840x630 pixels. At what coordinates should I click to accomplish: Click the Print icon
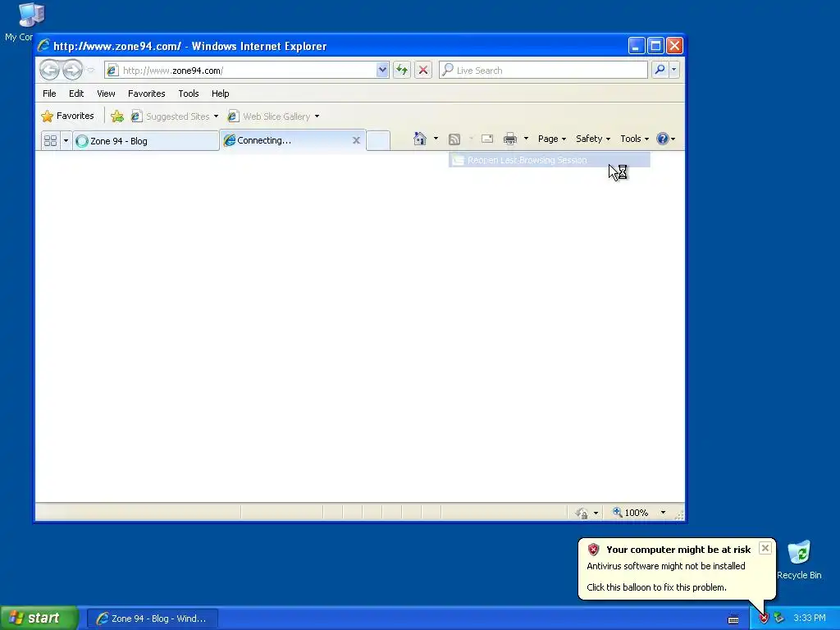[x=510, y=139]
